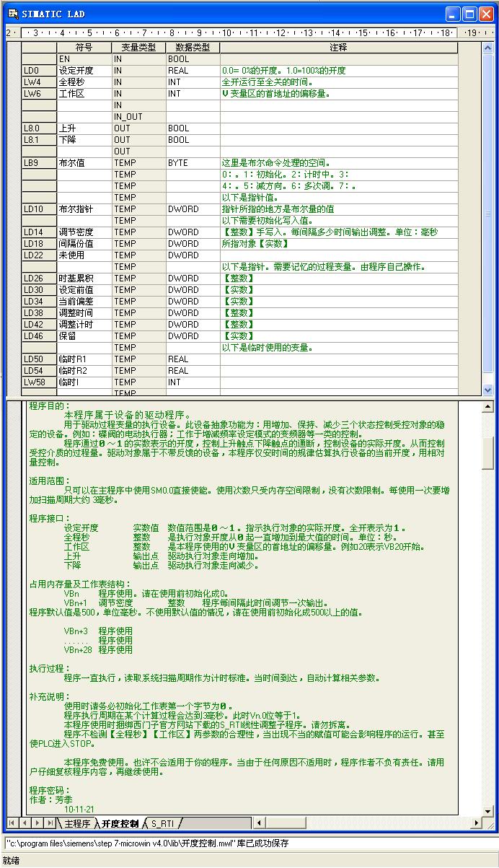The image size is (499, 868).
Task: Select the 调整计时 symbol cell
Action: click(x=84, y=325)
